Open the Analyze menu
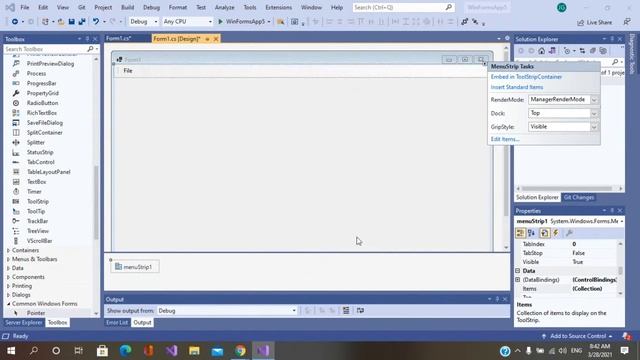 224,7
